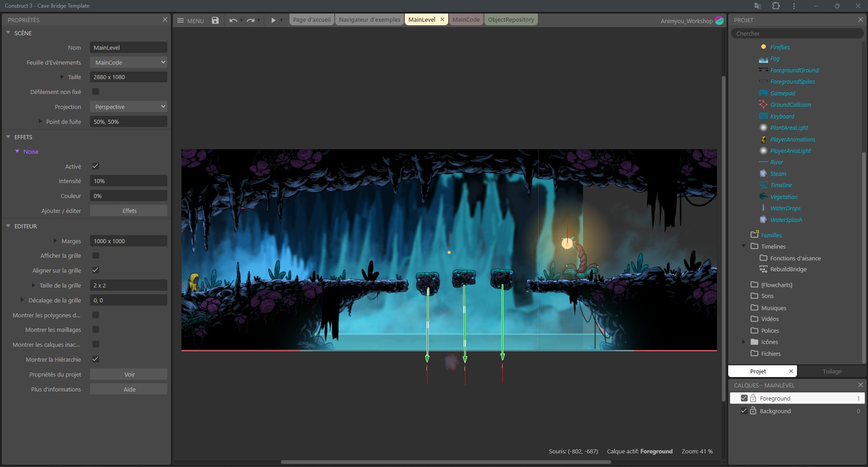Open the main MENU button
Viewport: 868px width, 467px height.
190,20
